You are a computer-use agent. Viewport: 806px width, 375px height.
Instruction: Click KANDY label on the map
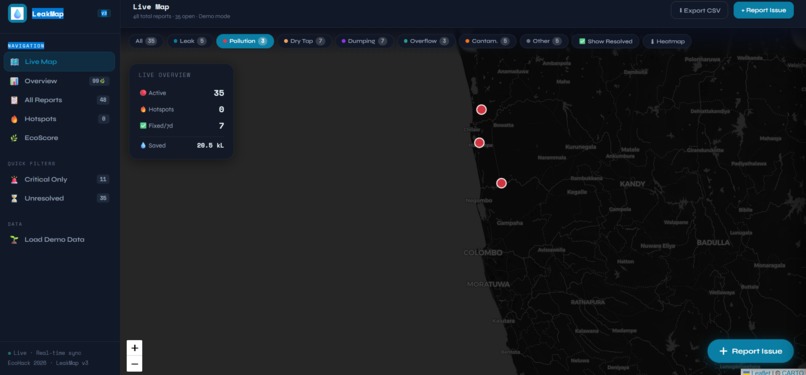632,184
